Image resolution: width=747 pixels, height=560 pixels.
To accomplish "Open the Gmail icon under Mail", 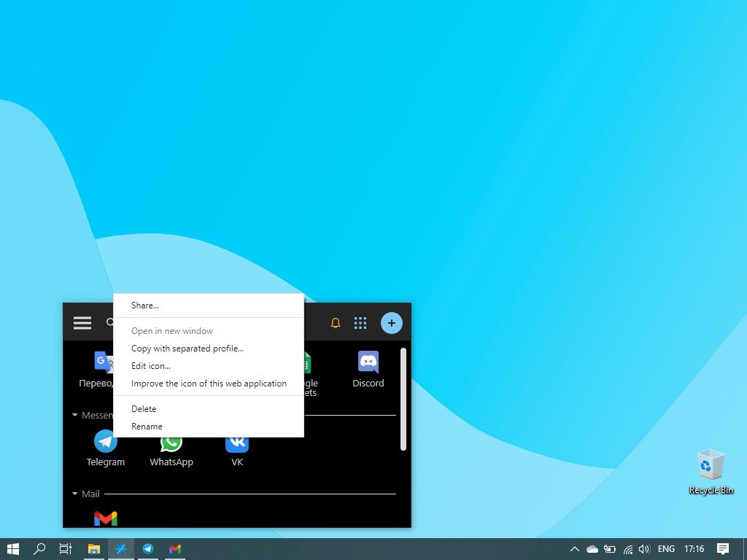I will pyautogui.click(x=105, y=518).
